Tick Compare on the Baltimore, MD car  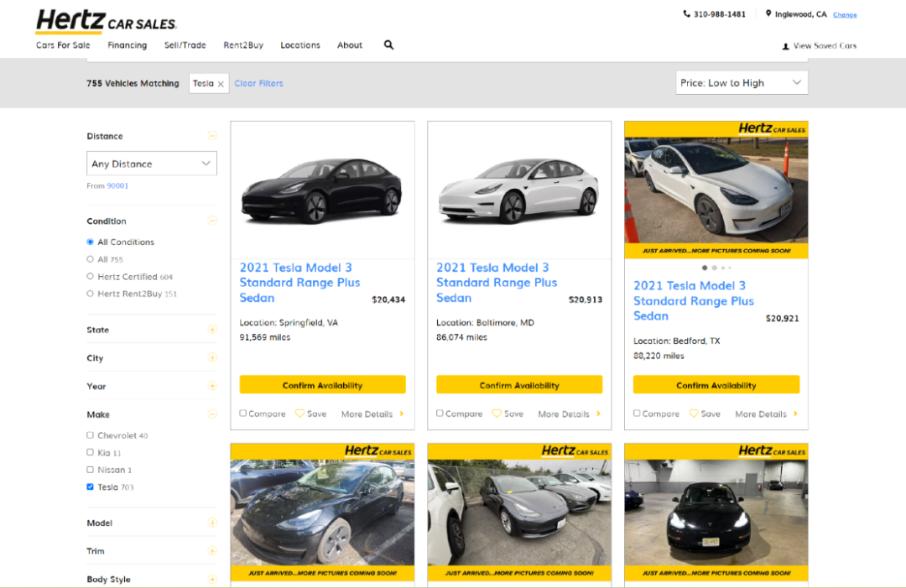tap(440, 414)
